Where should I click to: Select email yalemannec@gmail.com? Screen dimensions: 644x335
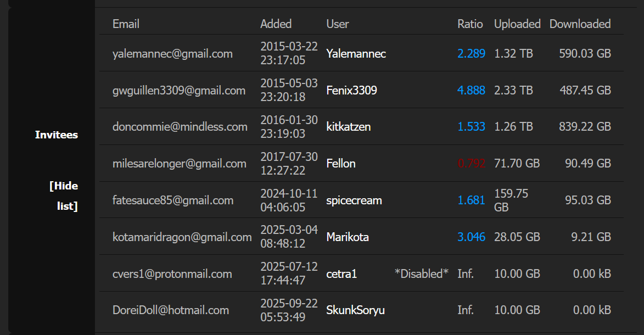[172, 54]
